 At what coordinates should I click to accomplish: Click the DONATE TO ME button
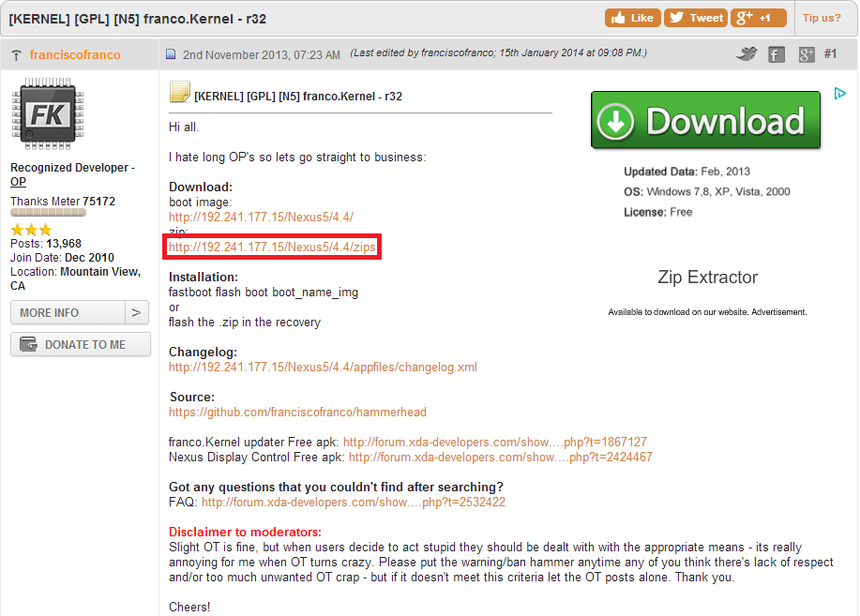tap(80, 344)
